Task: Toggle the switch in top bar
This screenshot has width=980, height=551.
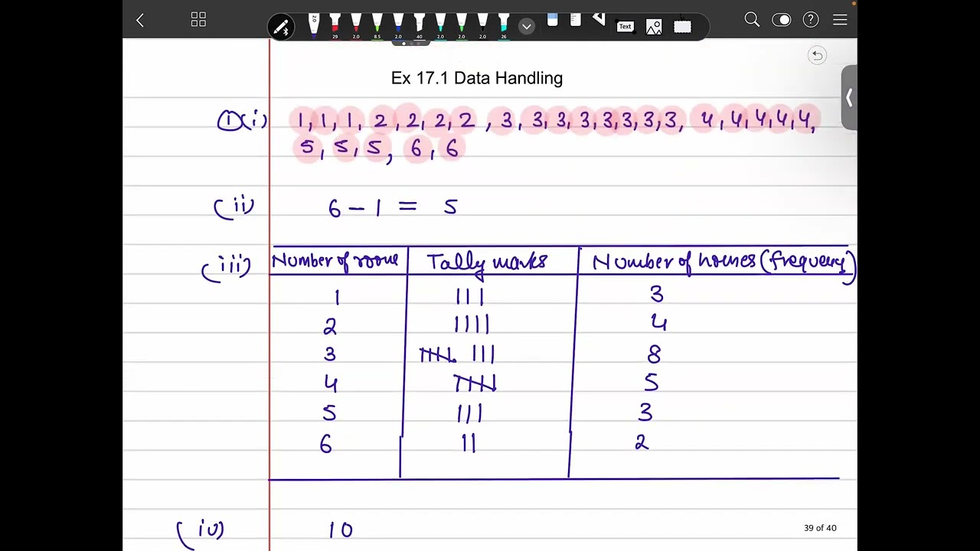Action: point(782,21)
